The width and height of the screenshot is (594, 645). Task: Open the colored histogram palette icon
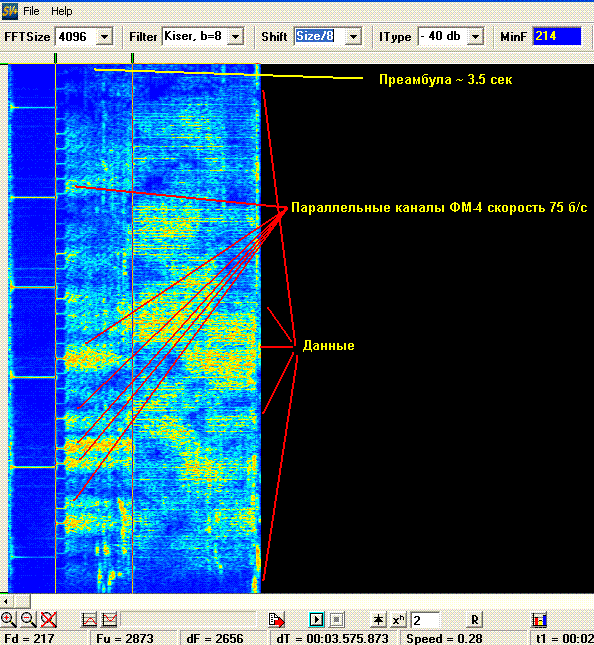pos(539,619)
